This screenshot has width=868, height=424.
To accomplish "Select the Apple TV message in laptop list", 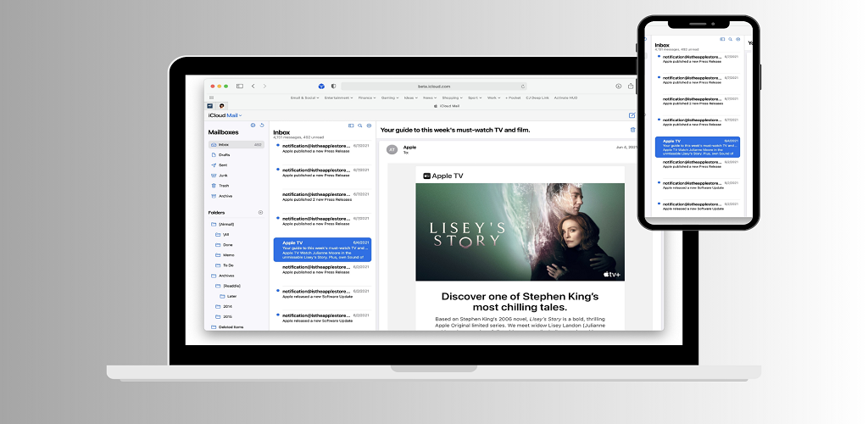I will click(322, 249).
